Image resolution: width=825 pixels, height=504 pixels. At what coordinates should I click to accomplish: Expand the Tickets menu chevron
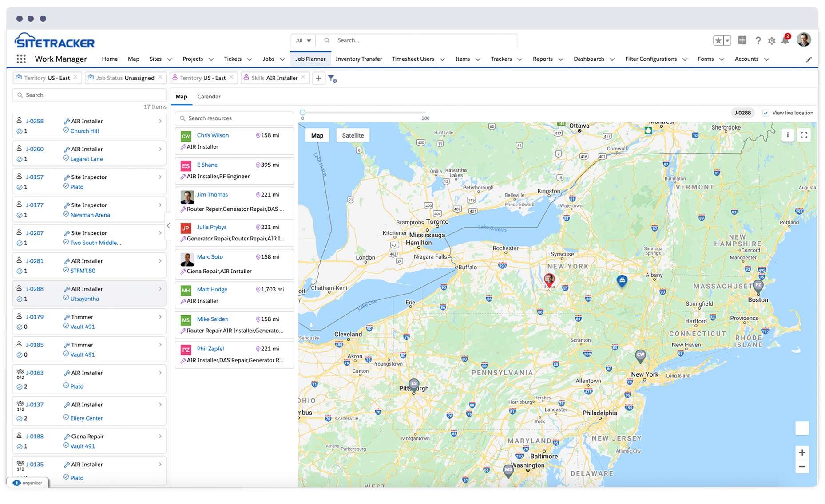[250, 59]
